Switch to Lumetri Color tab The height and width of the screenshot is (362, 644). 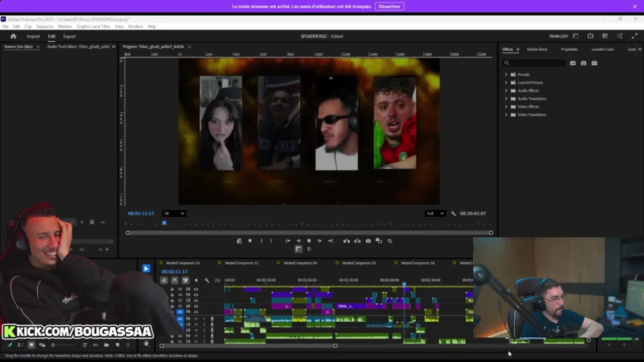(602, 49)
